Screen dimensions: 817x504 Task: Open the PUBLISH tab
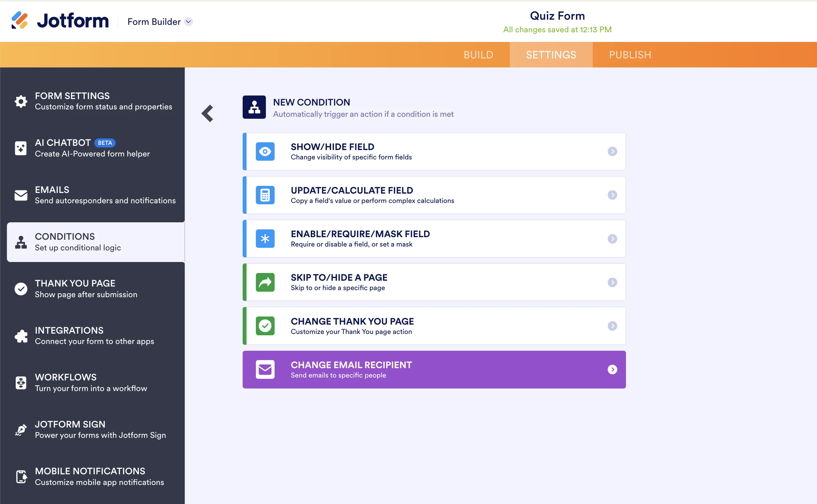click(630, 54)
